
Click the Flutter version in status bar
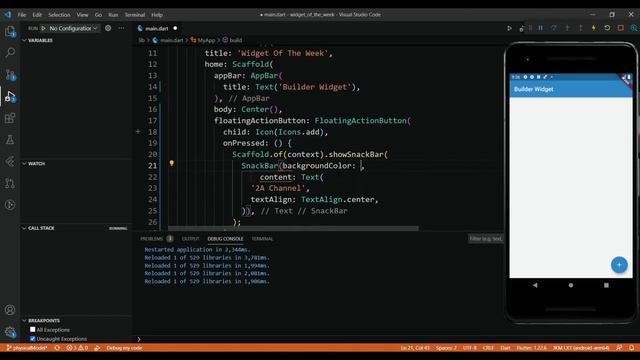pos(532,348)
